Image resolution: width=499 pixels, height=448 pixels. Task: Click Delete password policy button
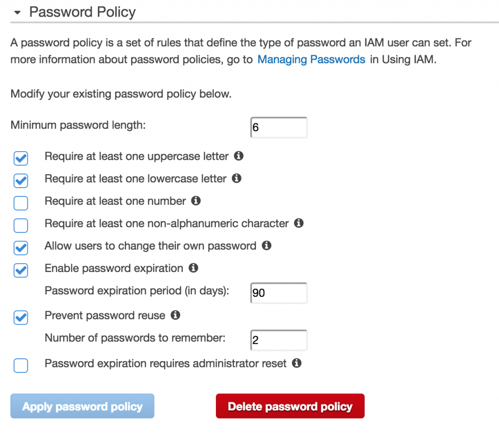[290, 406]
